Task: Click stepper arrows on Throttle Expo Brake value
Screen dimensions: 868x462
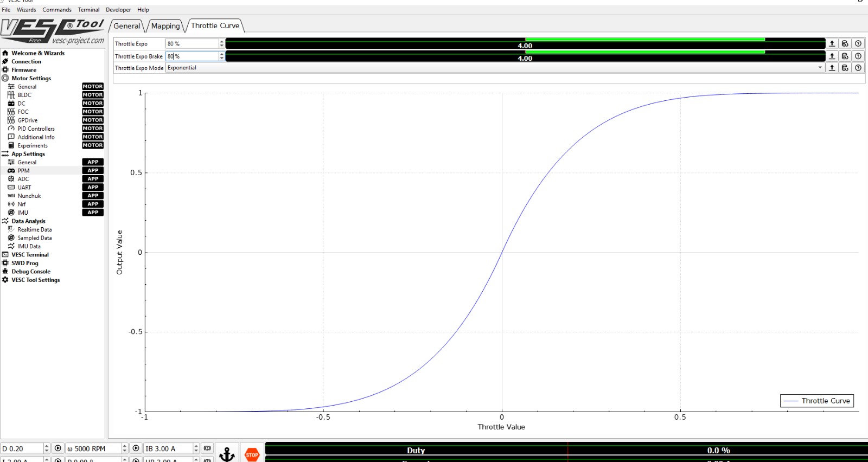Action: pos(221,56)
